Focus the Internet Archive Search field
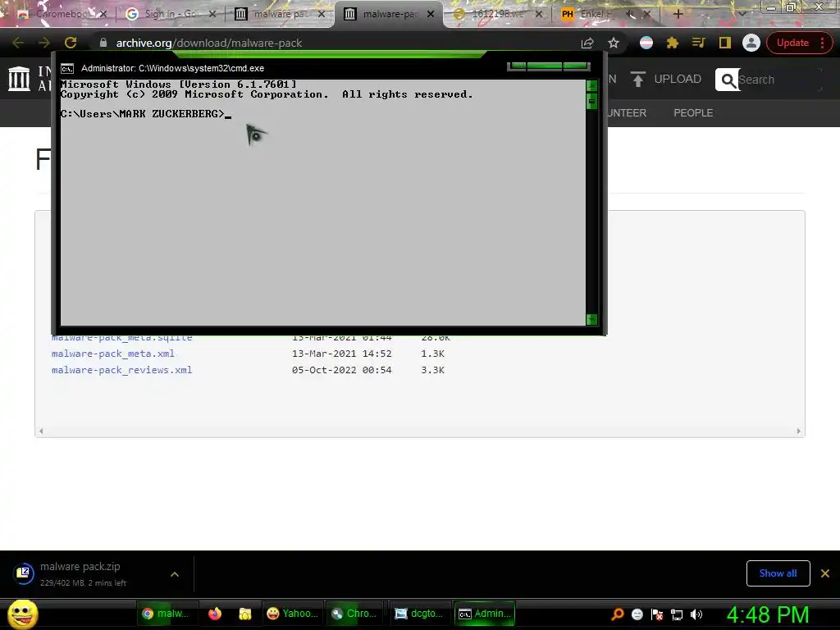The image size is (840, 630). coord(779,80)
